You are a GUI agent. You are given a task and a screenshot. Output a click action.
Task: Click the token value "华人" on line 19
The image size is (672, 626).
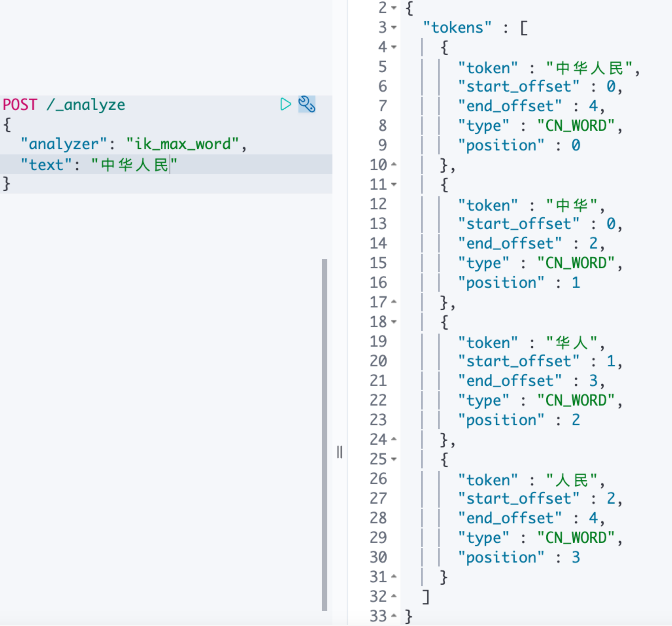pos(572,342)
